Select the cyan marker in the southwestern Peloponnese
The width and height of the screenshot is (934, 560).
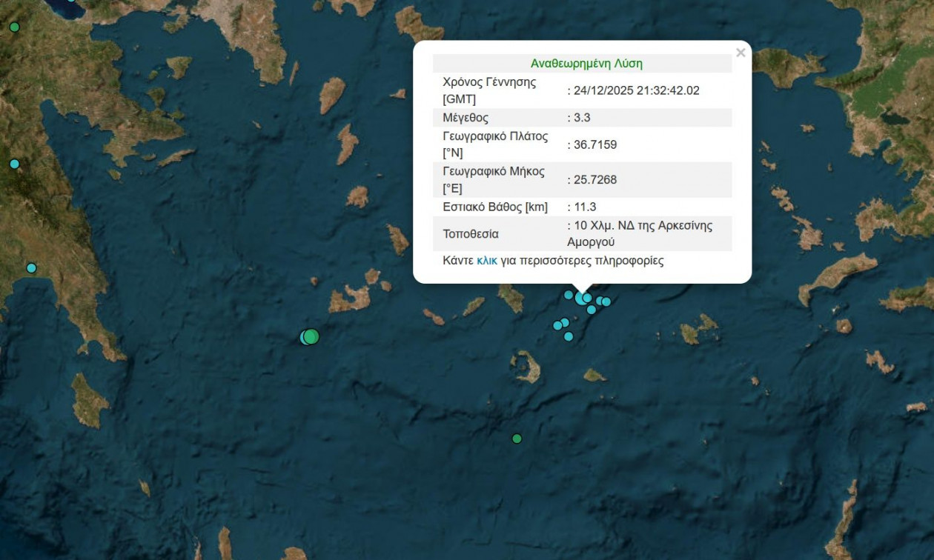[31, 268]
